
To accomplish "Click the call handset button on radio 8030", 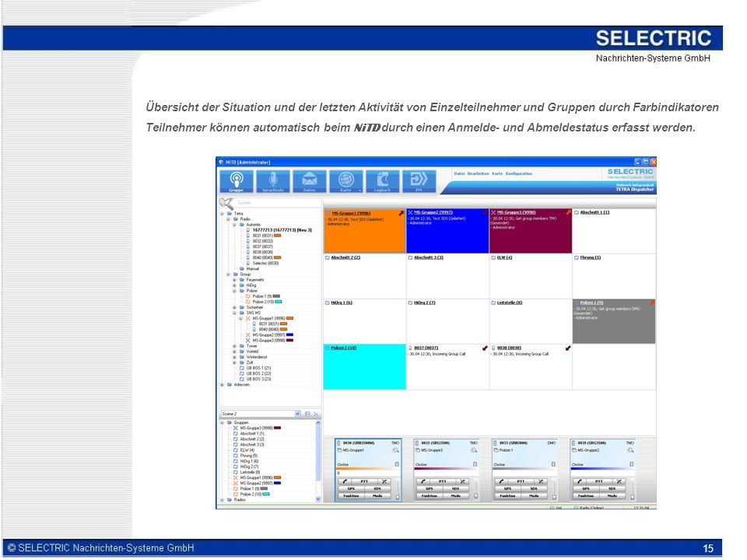I will pos(345,481).
